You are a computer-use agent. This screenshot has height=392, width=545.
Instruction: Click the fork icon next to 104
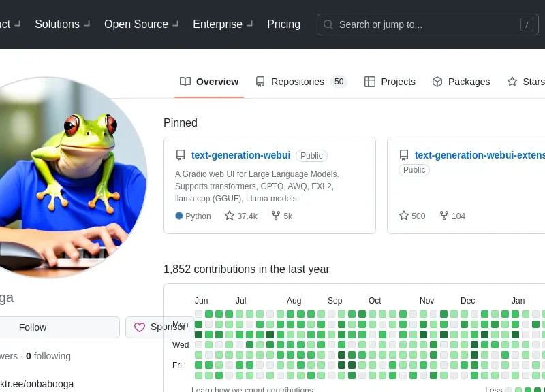point(444,216)
